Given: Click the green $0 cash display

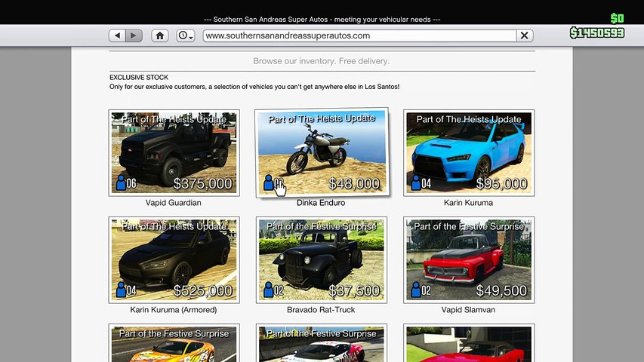Looking at the screenshot, I should coord(617,18).
